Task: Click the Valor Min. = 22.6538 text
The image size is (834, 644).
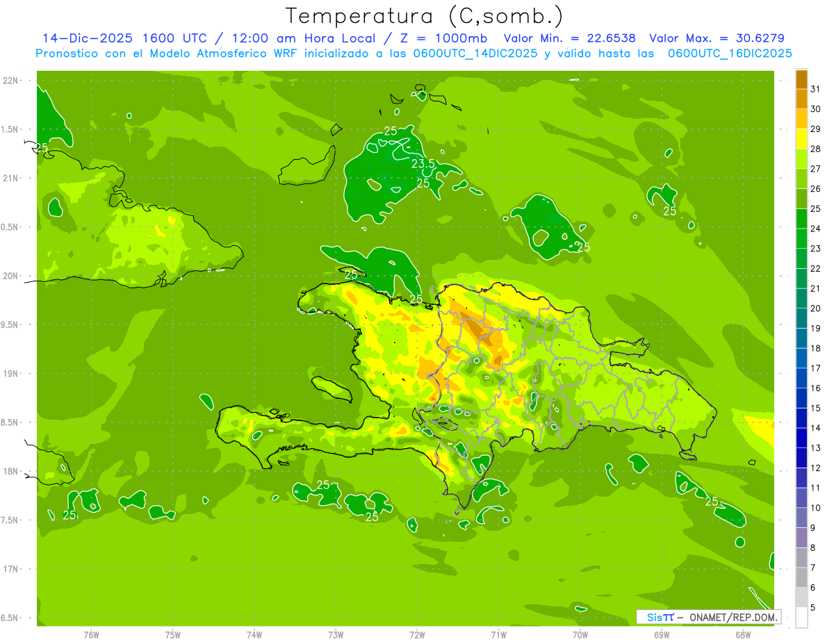Action: coord(569,38)
